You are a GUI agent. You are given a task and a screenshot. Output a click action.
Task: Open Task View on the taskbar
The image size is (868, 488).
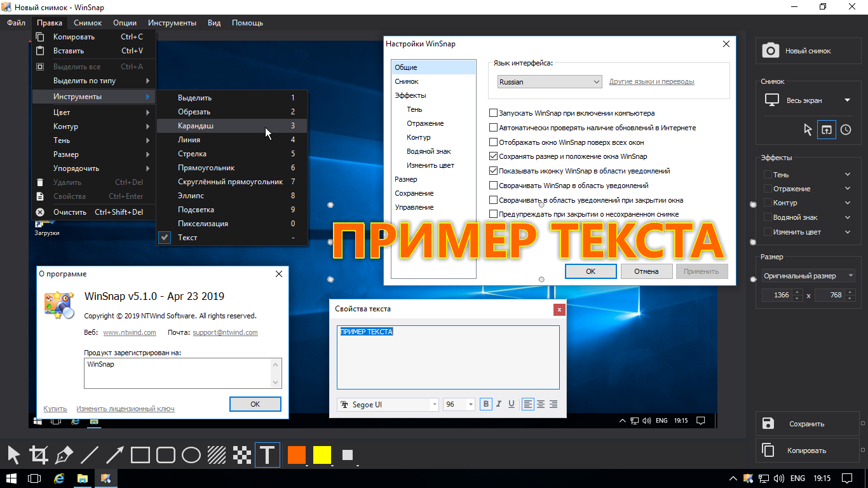(35, 478)
